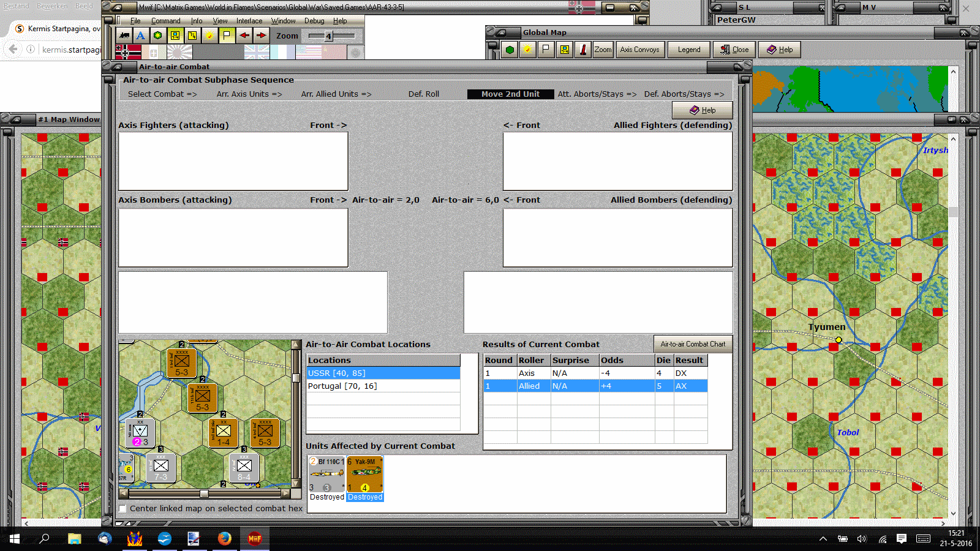Click the flag icon in main toolbar

(x=227, y=36)
